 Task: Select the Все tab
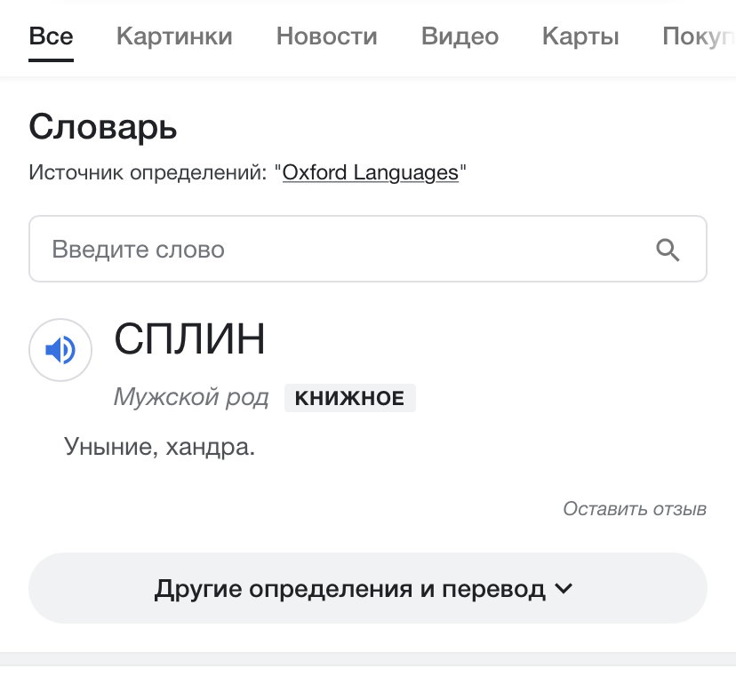pyautogui.click(x=52, y=36)
